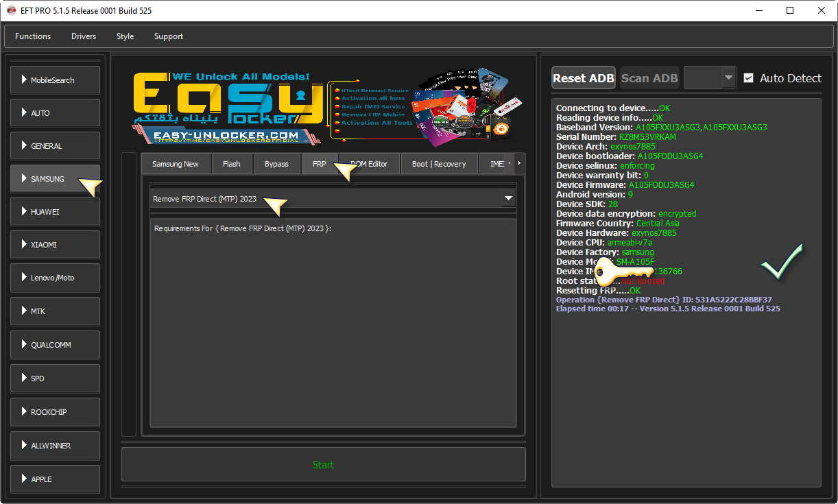
Task: Click the 'Device CPU: armeabi-v7a' line
Action: (x=605, y=243)
